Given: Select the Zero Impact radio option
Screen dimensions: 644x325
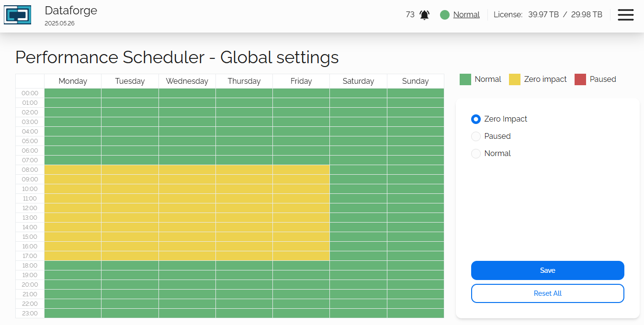Looking at the screenshot, I should [x=476, y=119].
